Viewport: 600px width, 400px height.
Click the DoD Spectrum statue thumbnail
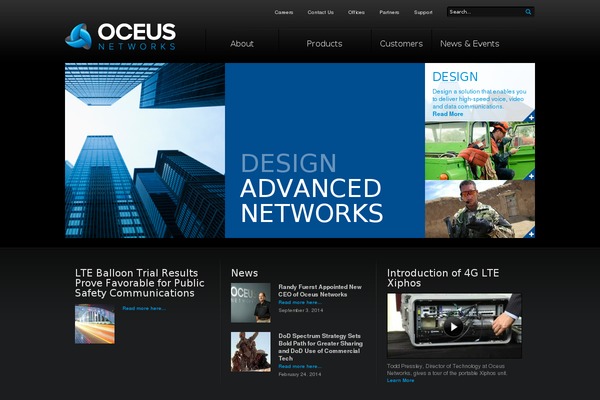point(251,352)
